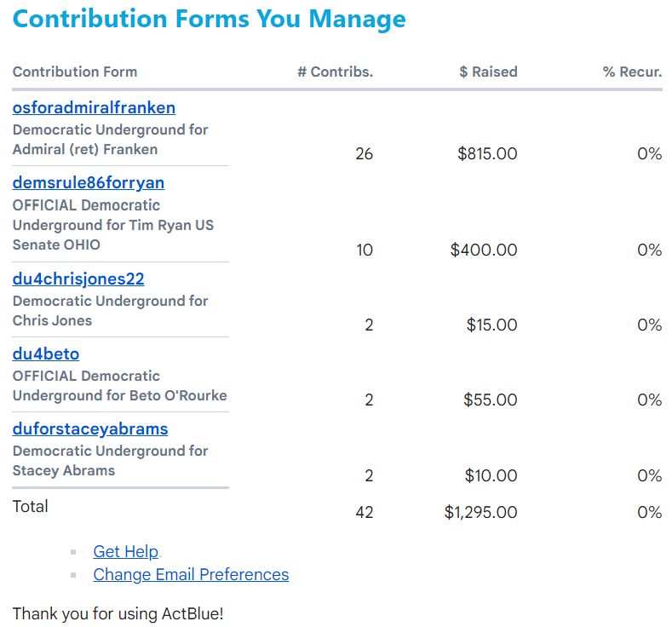Open the demsrule86forryan form link
The image size is (672, 627).
coord(89,183)
